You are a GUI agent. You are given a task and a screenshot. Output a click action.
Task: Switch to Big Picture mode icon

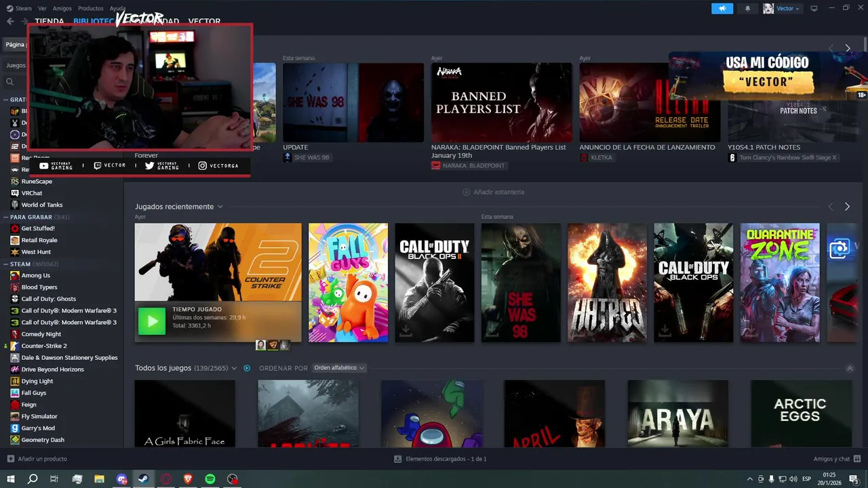[x=814, y=8]
